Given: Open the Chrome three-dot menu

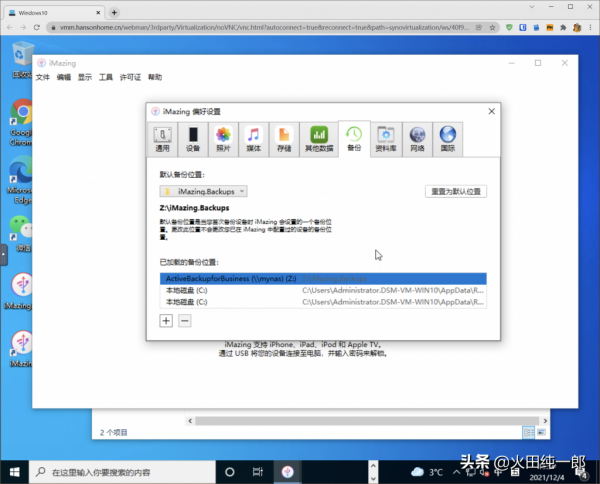Looking at the screenshot, I should 590,27.
